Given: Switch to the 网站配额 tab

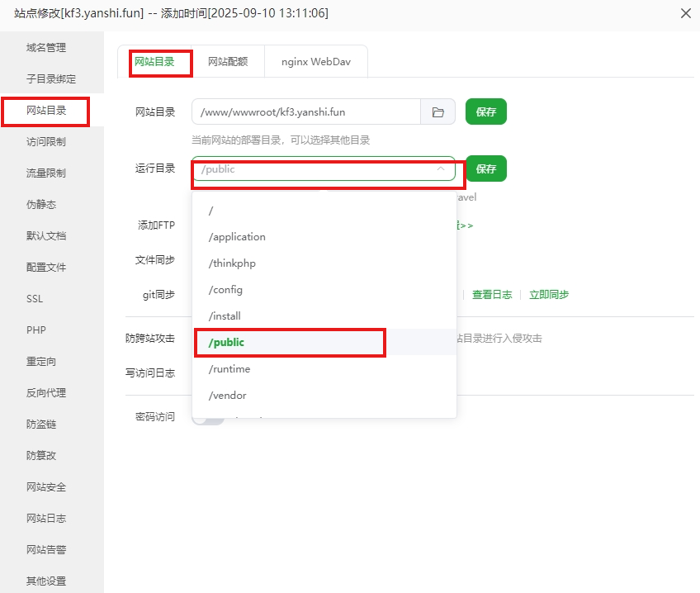Looking at the screenshot, I should [x=229, y=61].
